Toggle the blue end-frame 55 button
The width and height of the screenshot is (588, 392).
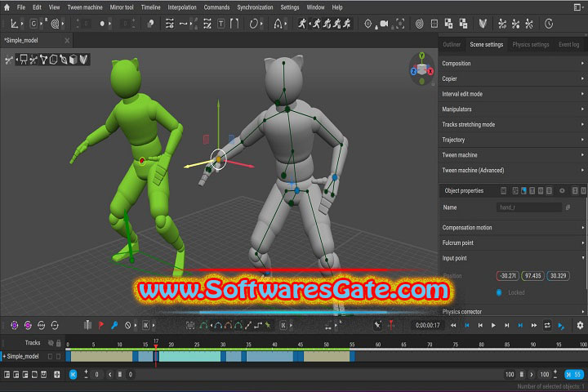[574, 374]
